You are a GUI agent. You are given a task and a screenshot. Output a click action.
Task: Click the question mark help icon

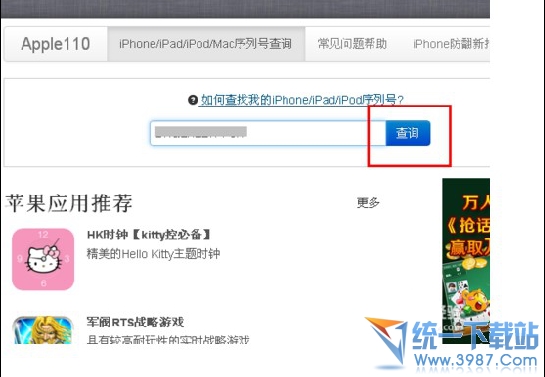[x=193, y=100]
